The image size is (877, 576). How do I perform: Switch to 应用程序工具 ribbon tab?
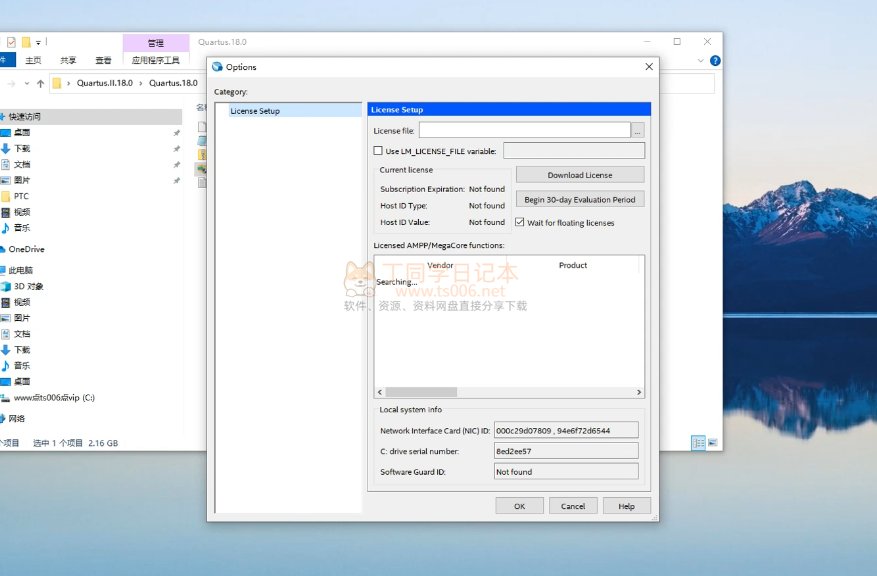click(155, 61)
